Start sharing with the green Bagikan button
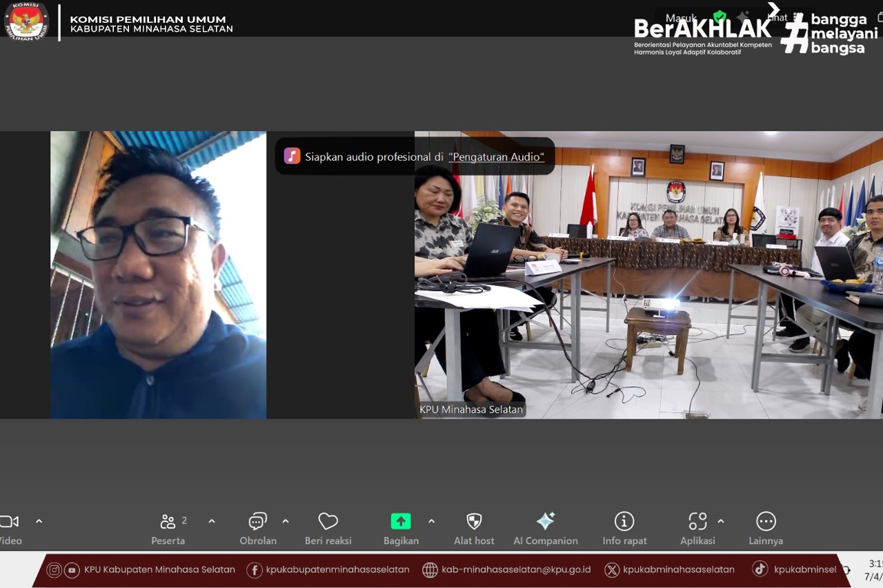This screenshot has height=588, width=883. coord(401,522)
